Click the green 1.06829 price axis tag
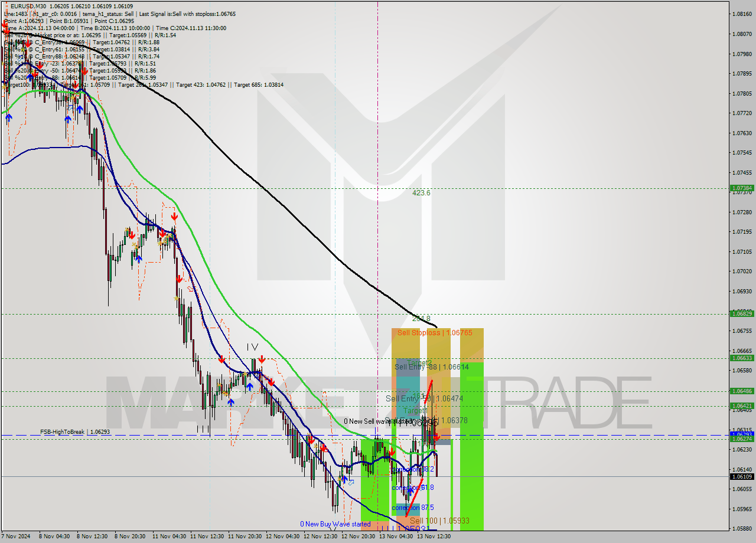The width and height of the screenshot is (756, 543). [x=742, y=313]
